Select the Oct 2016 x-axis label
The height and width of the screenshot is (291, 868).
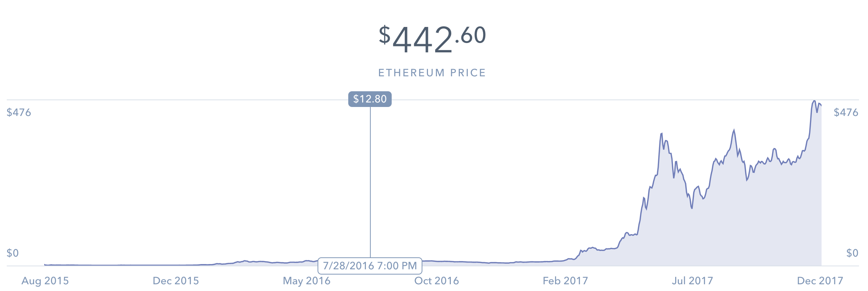click(x=437, y=281)
